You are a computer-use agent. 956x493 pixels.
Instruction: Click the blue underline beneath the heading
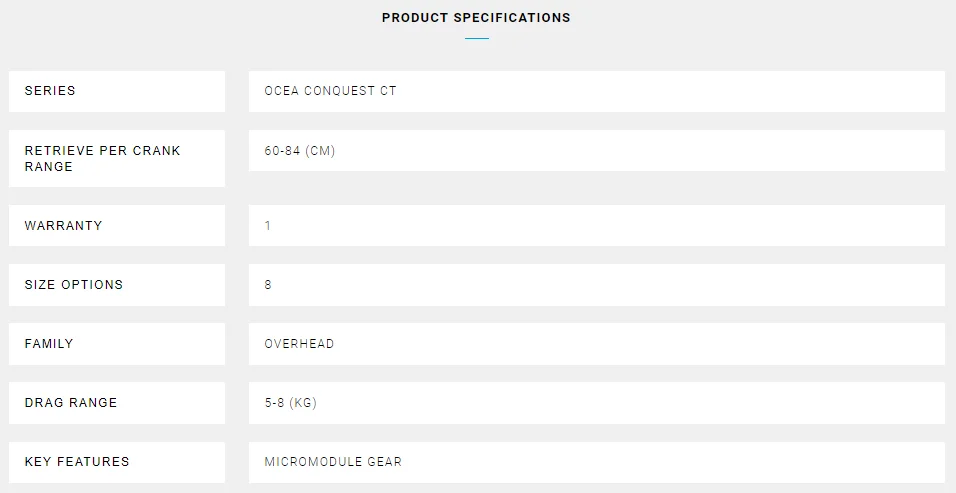click(x=477, y=39)
